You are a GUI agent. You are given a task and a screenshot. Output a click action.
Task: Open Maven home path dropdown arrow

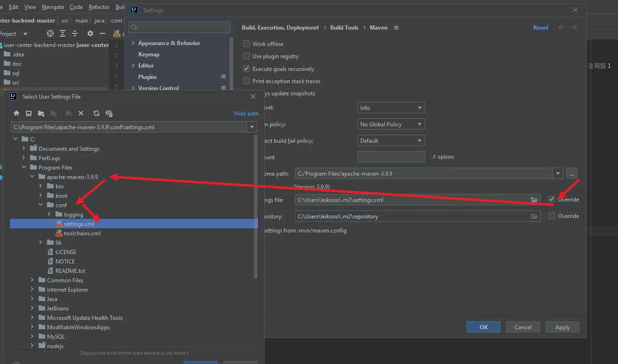click(x=558, y=173)
